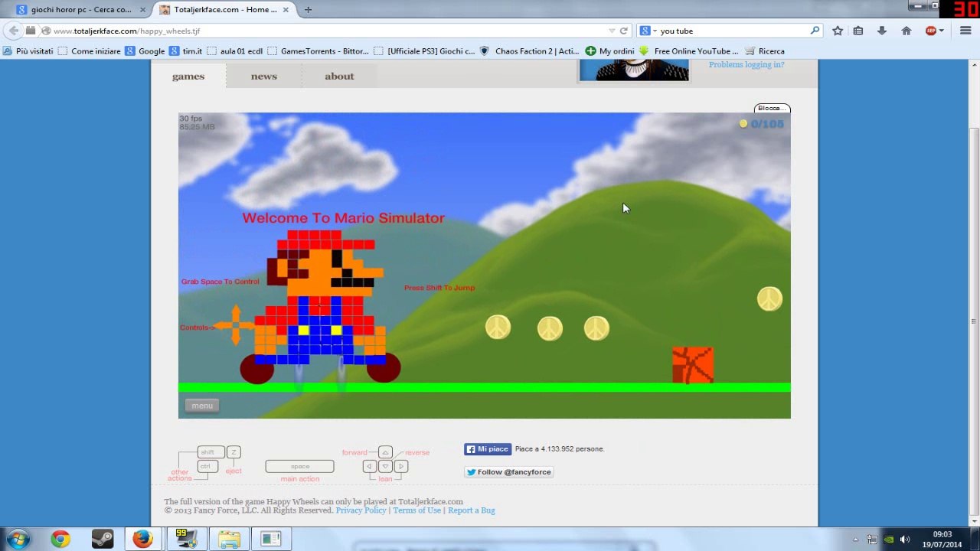Screen dimensions: 980x551
Task: Click the game's menu button
Action: point(202,406)
